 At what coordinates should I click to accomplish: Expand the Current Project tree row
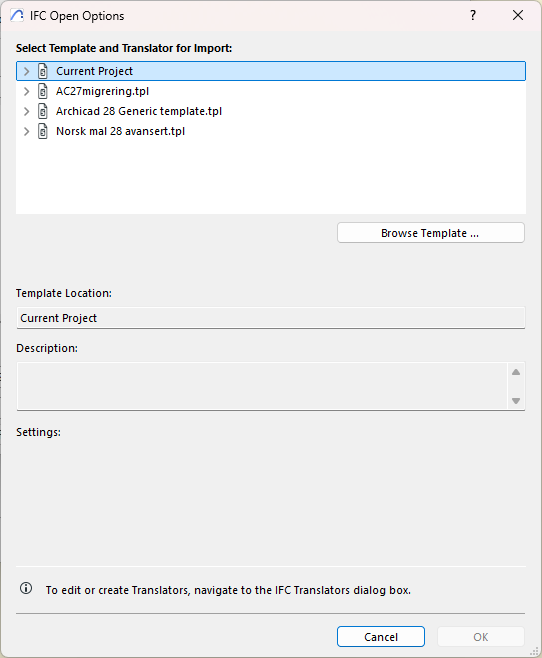point(26,71)
